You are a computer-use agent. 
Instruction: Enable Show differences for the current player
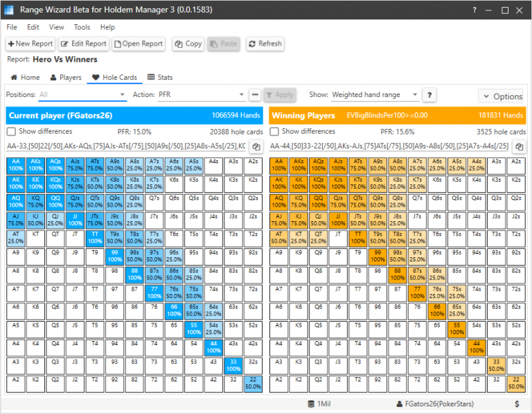coord(11,132)
